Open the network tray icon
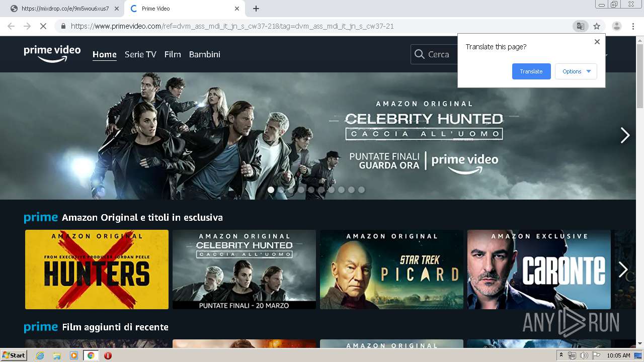The height and width of the screenshot is (362, 644). click(x=572, y=355)
